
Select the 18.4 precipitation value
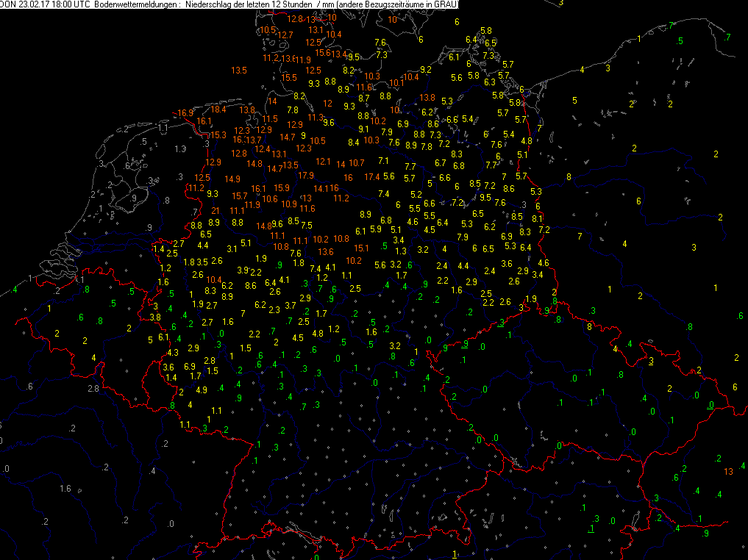[219, 110]
